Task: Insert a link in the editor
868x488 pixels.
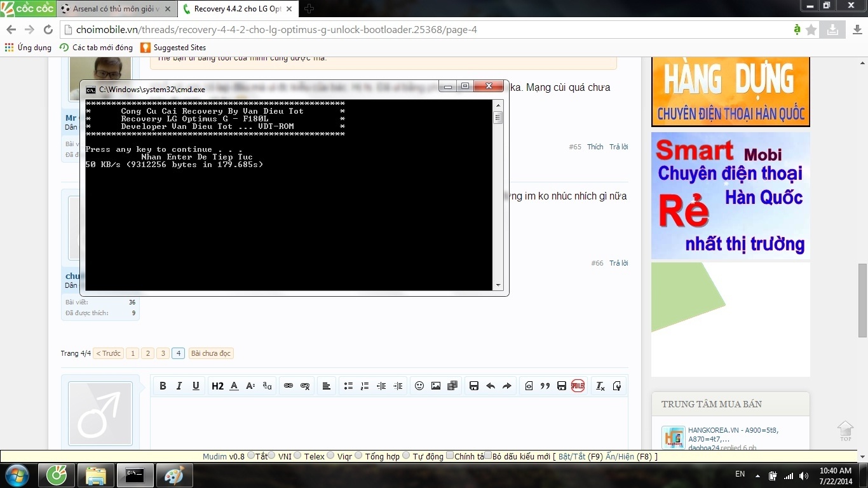Action: (288, 386)
